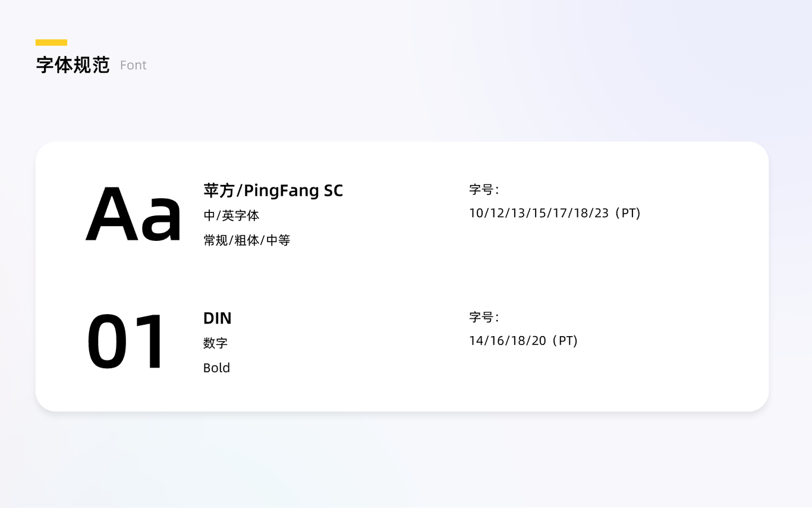The height and width of the screenshot is (508, 812).
Task: Click the 14/16/18/20 (PT) size list
Action: [523, 341]
